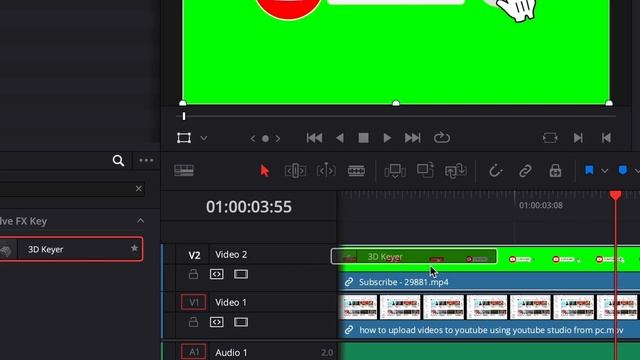
Task: Jump to last frame of timeline
Action: coord(412,138)
